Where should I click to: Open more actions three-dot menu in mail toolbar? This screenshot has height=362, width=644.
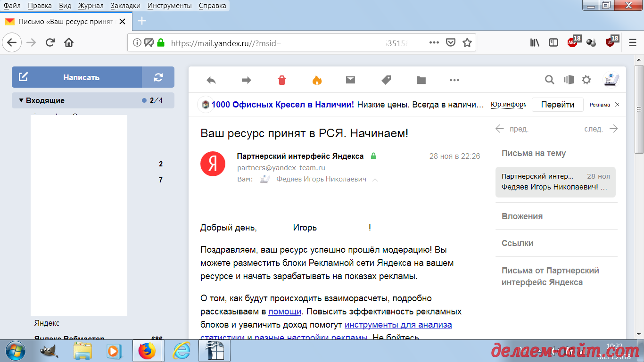point(454,80)
